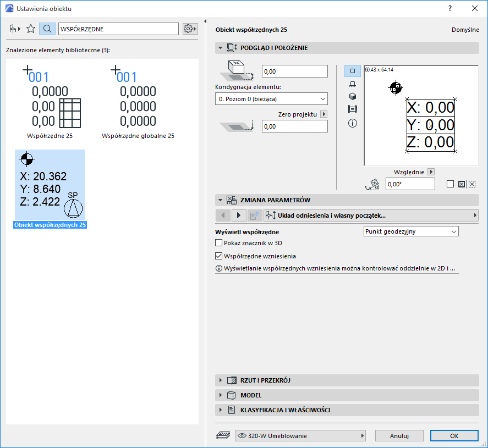Close the Ustawienia obiektu dialog
488x448 pixels.
tap(475, 8)
